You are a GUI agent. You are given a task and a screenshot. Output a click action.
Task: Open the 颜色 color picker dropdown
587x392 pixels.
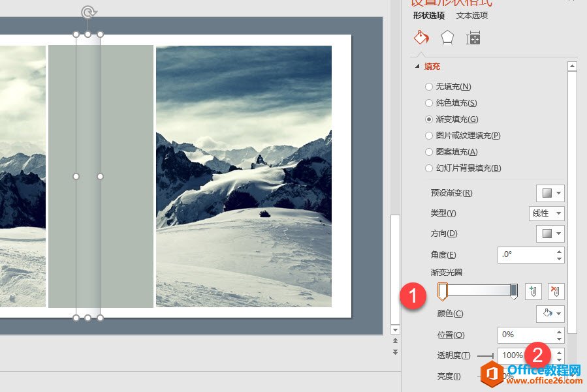[x=550, y=314]
